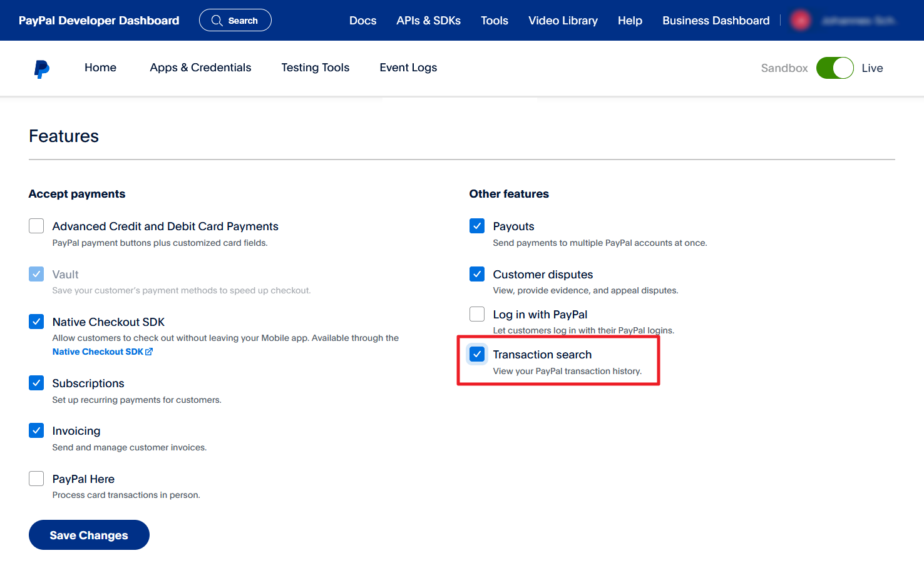Uncheck the Transaction search checkbox

[477, 354]
